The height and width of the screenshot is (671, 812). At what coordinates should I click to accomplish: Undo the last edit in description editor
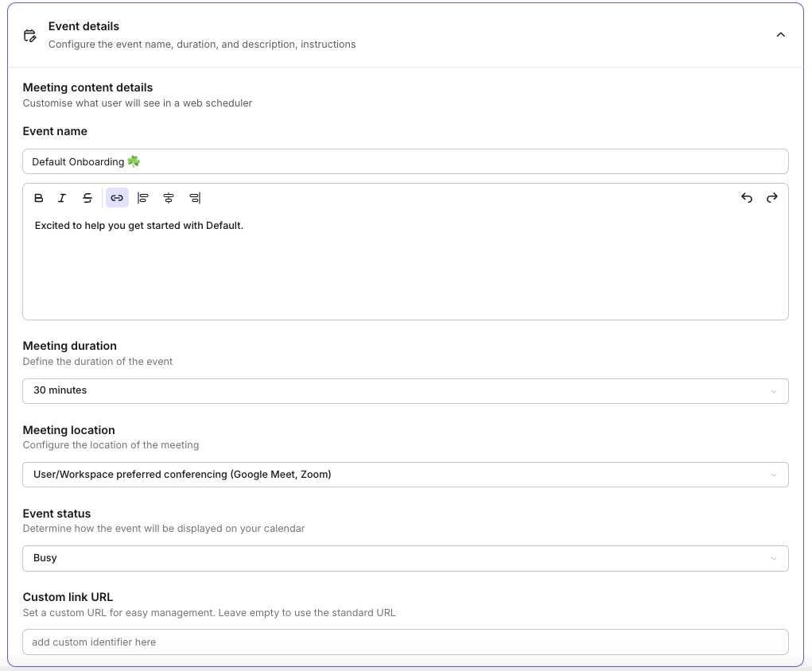[746, 198]
